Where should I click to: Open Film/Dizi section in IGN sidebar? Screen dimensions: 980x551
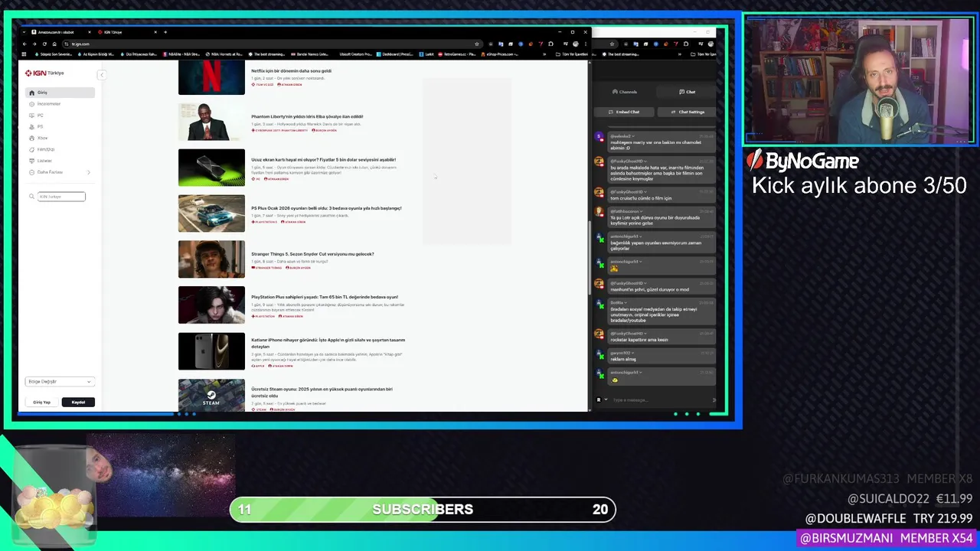click(46, 150)
